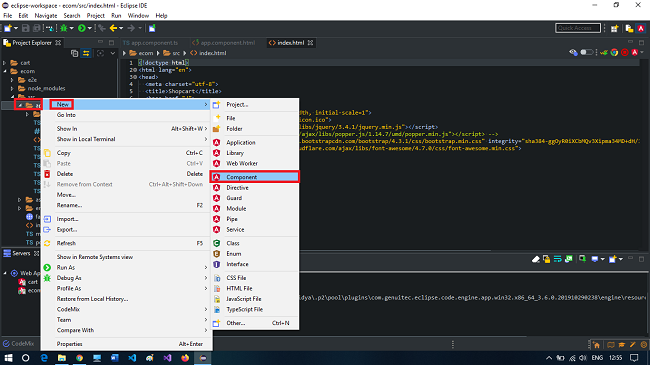The image size is (650, 365).
Task: Choose Import... from the context menu
Action: pos(126,219)
